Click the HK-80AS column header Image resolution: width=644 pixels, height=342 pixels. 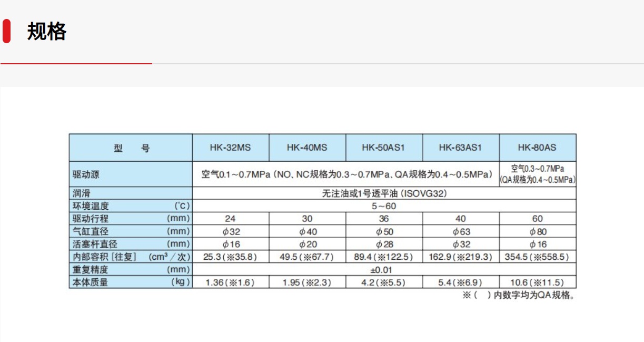pyautogui.click(x=535, y=148)
